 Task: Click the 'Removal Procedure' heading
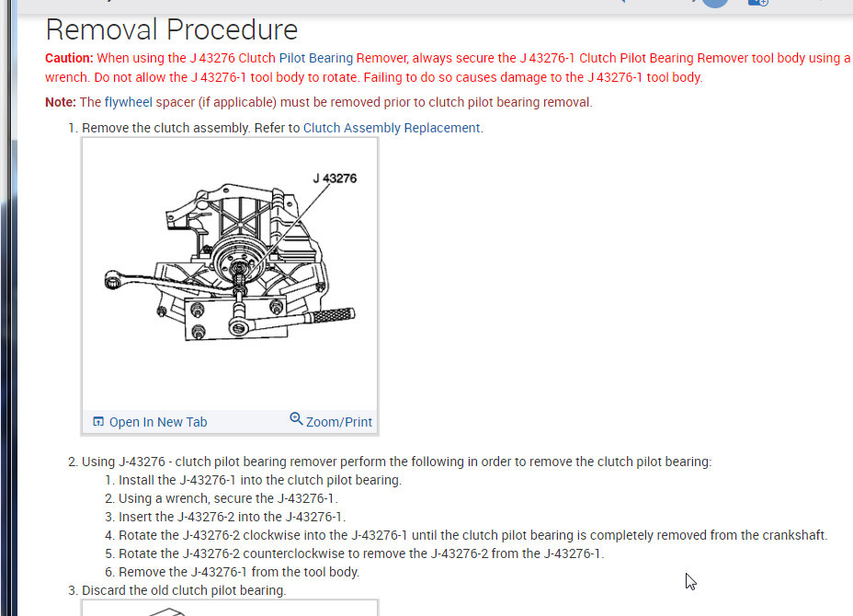pos(172,29)
